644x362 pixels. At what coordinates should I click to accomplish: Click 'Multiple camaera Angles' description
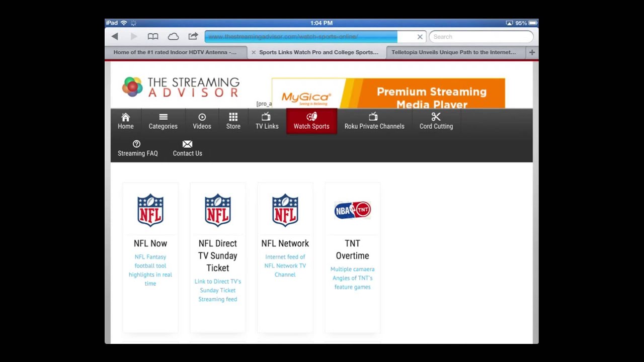(x=353, y=278)
